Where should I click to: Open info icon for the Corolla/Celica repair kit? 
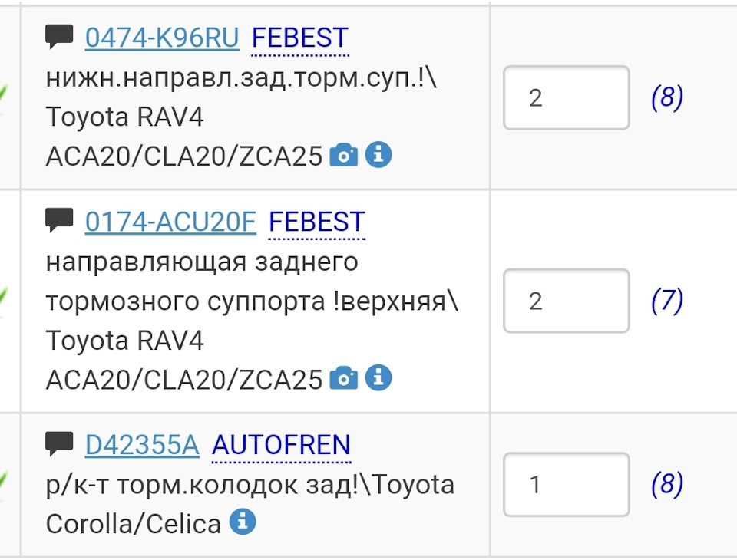[x=243, y=522]
